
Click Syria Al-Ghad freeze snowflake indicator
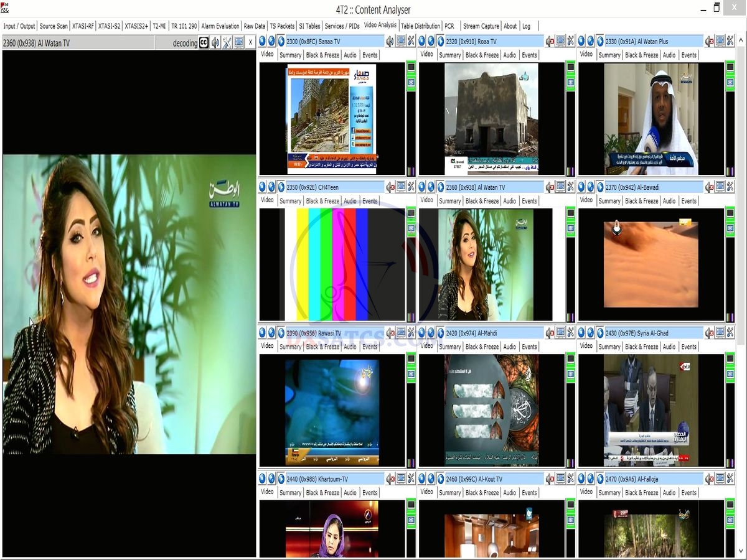coord(730,374)
